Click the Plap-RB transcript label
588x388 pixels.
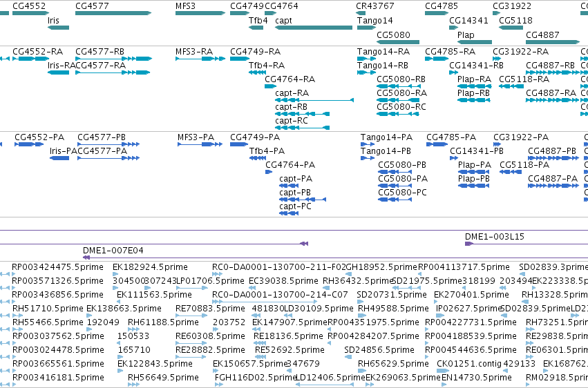(x=473, y=93)
